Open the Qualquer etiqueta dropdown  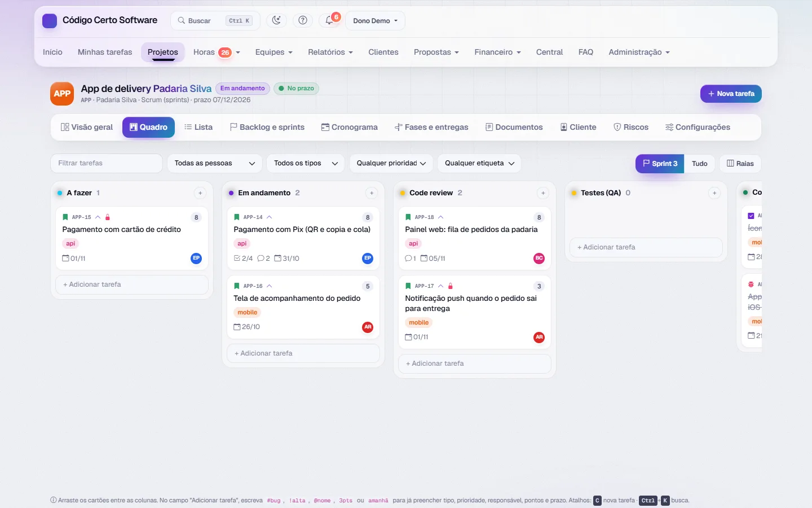click(x=479, y=164)
